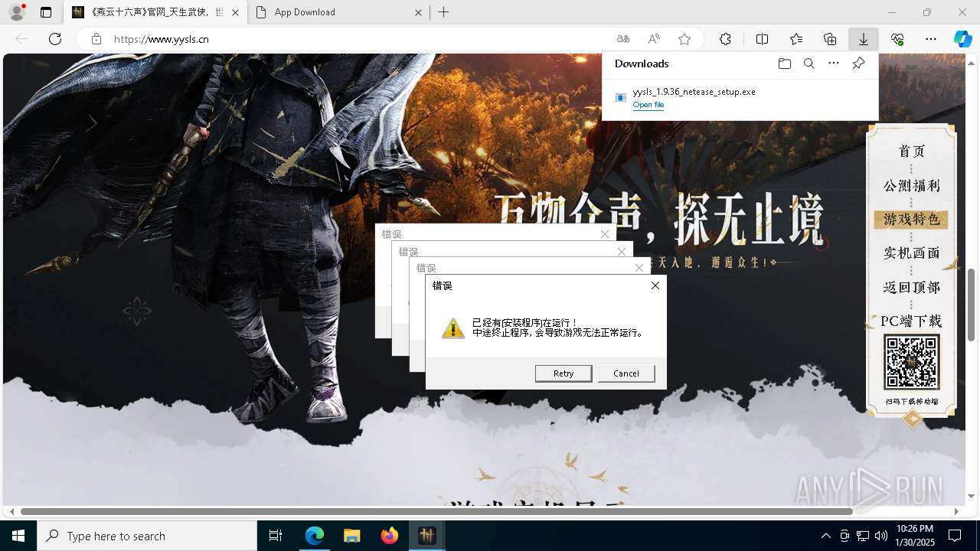Open the Favorites list icon

(x=796, y=39)
